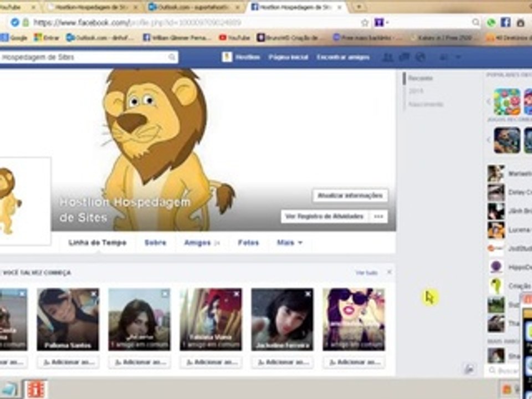The width and height of the screenshot is (532, 399).
Task: Open Jackeline Ferreira suggestion photo
Action: (282, 319)
